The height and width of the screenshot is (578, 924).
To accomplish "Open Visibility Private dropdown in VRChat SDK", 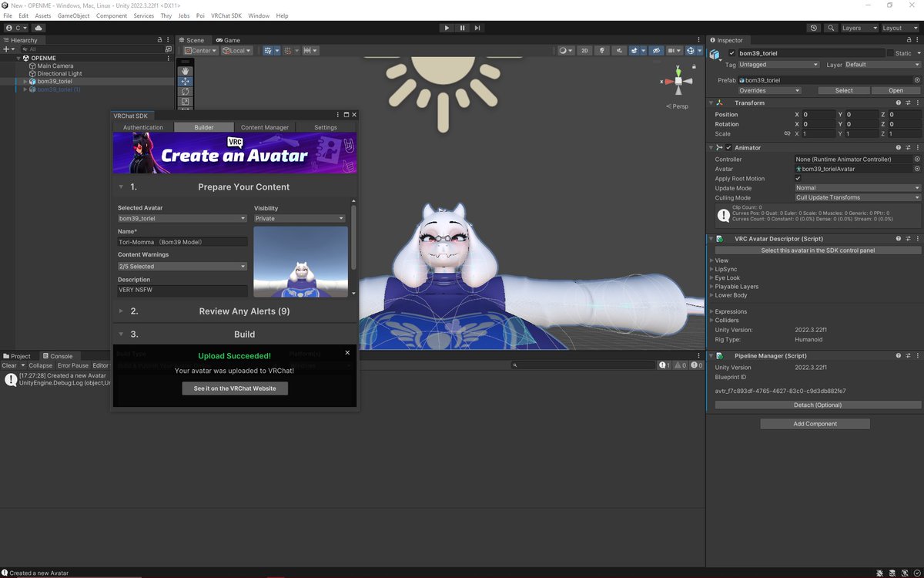I will click(300, 218).
